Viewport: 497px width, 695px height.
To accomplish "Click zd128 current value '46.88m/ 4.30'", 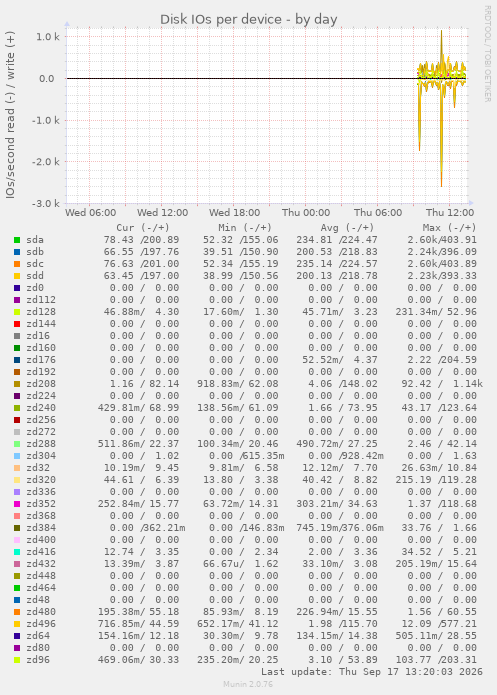I will coord(141,312).
